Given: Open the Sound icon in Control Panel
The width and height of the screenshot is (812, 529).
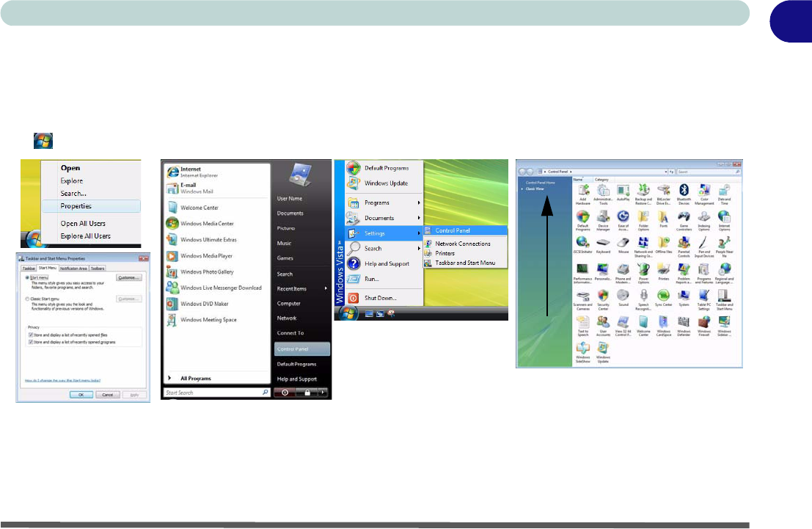Looking at the screenshot, I should (x=623, y=299).
